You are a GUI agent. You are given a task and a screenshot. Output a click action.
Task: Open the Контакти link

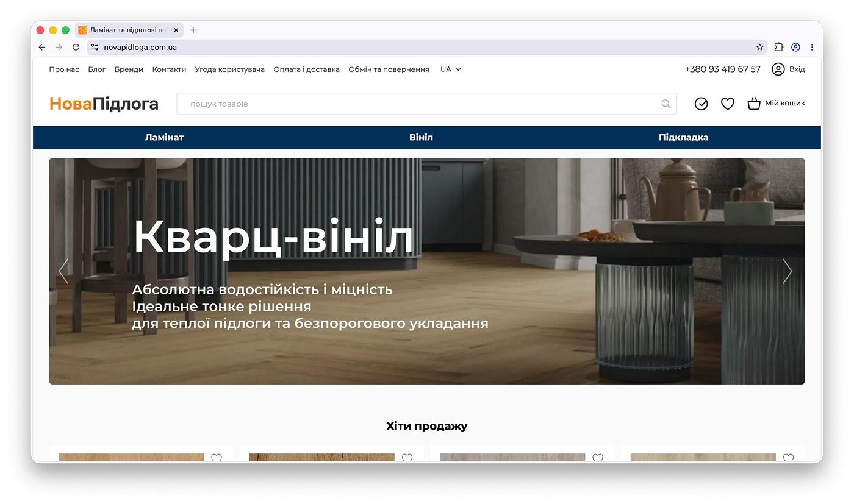click(x=169, y=69)
